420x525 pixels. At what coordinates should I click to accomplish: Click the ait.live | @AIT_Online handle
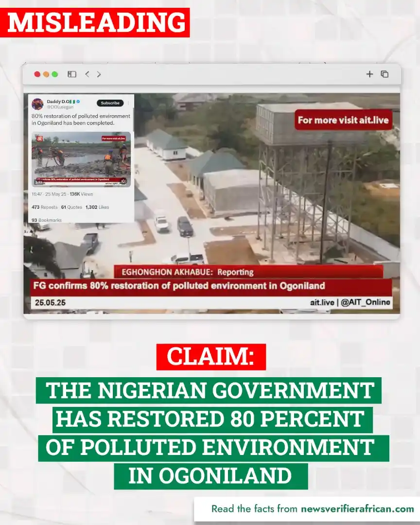coord(350,302)
